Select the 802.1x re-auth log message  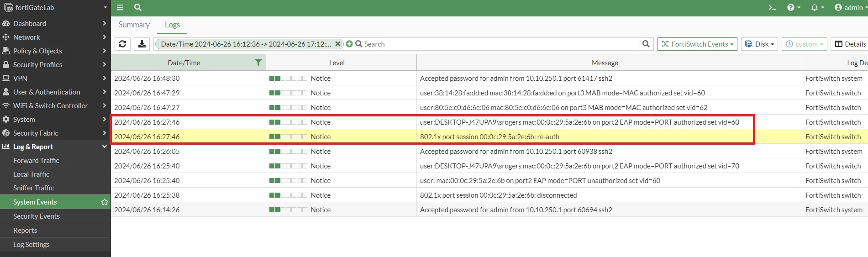tap(489, 136)
